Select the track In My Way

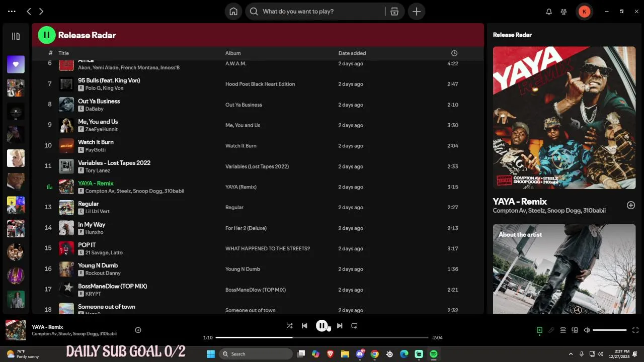[x=92, y=225]
